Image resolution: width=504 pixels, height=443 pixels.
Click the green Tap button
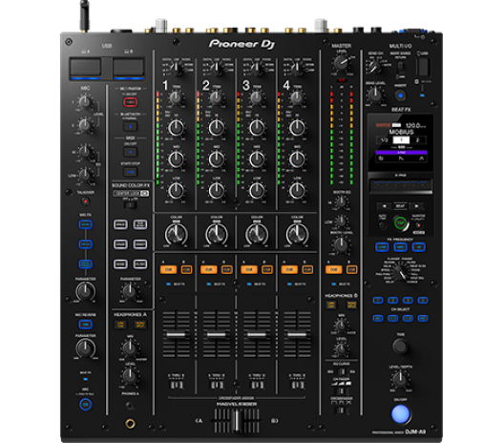[400, 222]
